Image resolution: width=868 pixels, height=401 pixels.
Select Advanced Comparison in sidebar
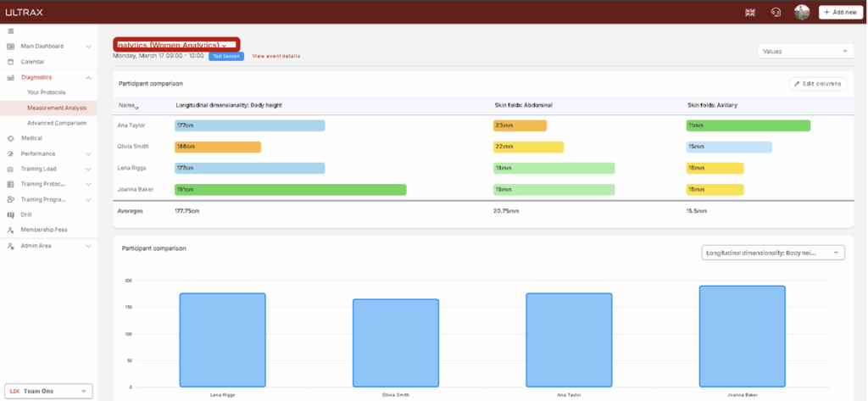pos(57,123)
